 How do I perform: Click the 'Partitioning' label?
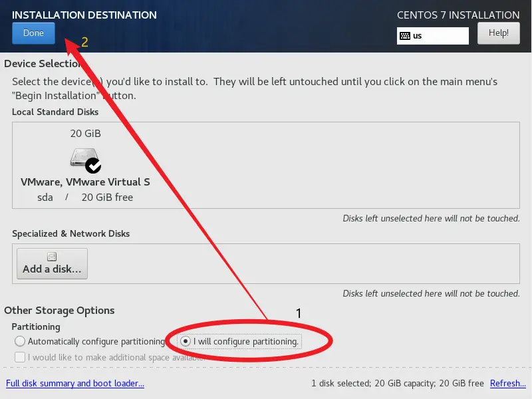point(36,327)
